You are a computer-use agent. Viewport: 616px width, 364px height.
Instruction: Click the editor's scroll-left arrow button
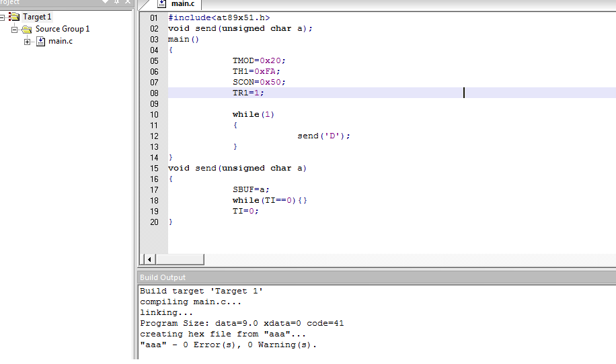[x=149, y=259]
